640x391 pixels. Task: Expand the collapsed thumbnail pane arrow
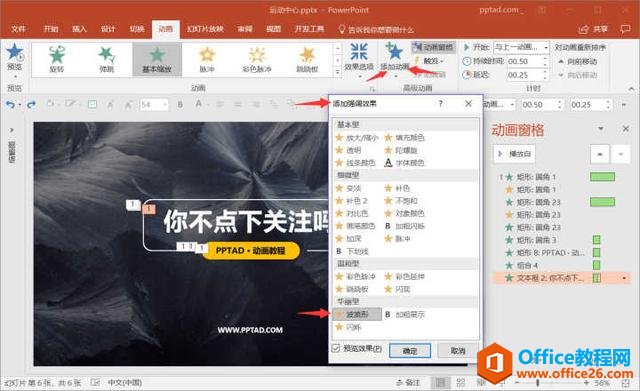[11, 130]
